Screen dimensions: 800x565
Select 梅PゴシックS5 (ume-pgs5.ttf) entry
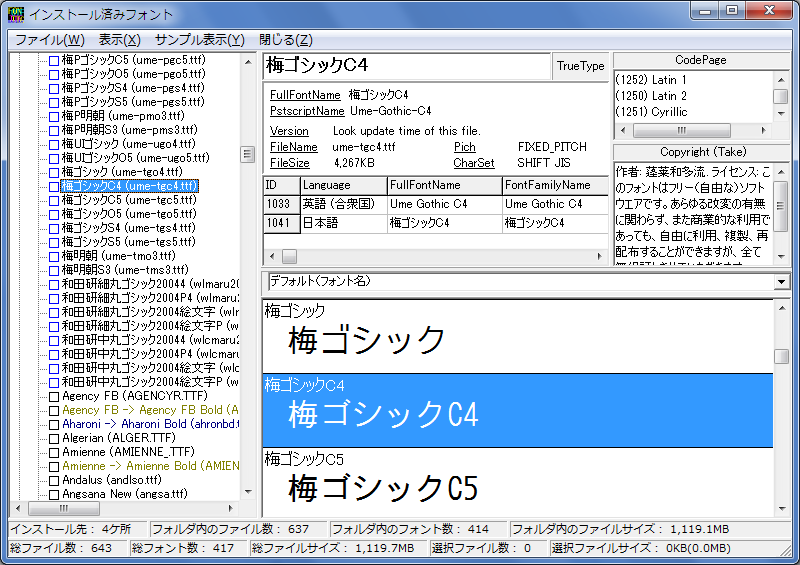[133, 102]
